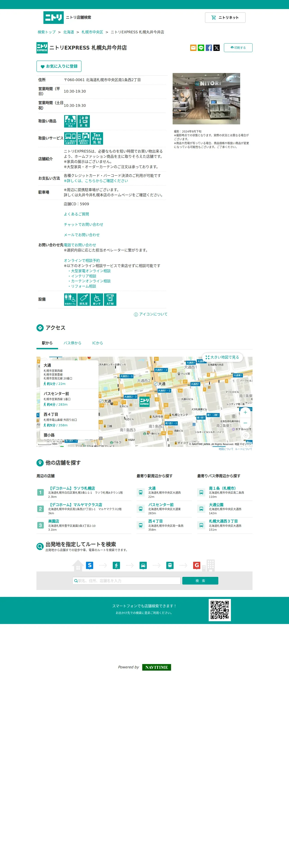Image resolution: width=289 pixels, height=868 pixels.
Task: Click インテリア用品 product icon
Action: (70, 121)
